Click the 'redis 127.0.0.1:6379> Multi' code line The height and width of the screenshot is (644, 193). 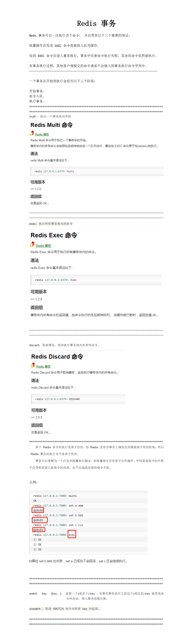54,171
